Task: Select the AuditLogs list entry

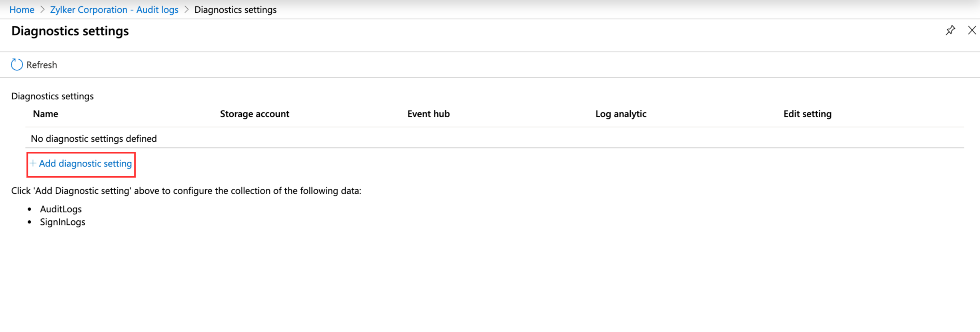Action: 61,209
